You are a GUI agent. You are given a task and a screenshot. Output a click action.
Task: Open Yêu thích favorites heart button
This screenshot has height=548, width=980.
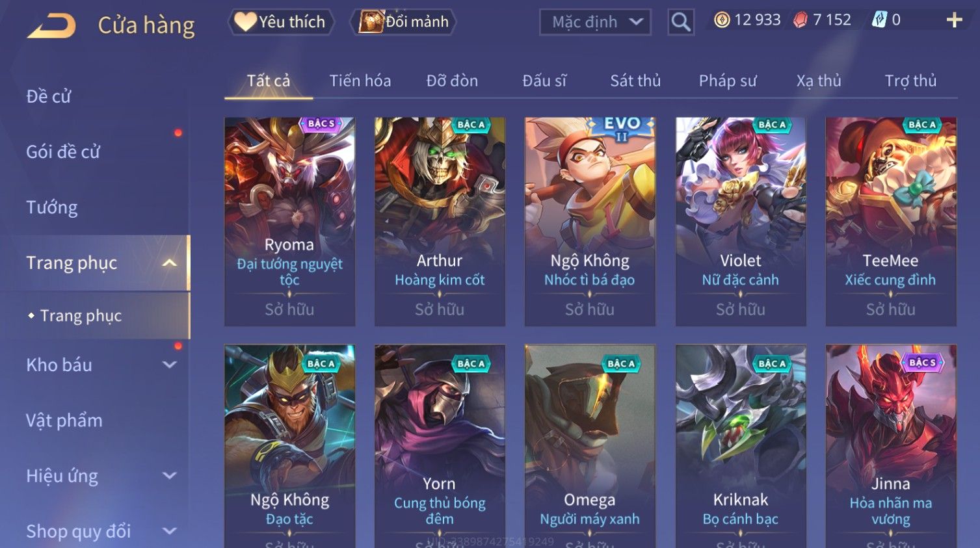click(x=280, y=22)
